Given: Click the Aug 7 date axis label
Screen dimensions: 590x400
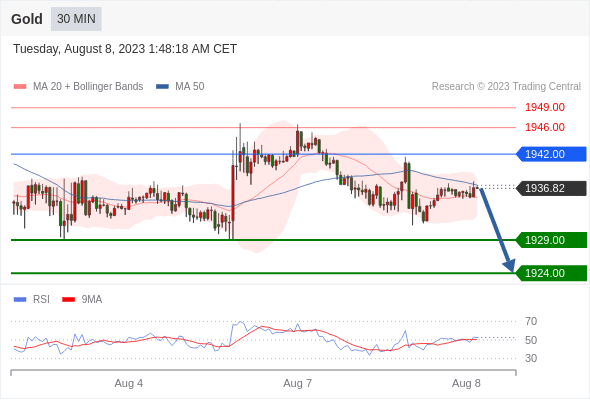Looking at the screenshot, I should [298, 383].
